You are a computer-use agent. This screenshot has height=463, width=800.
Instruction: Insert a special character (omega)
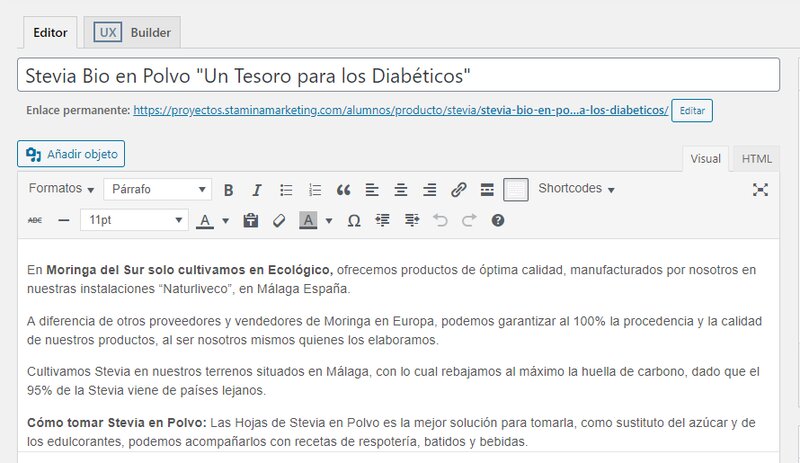pos(354,221)
